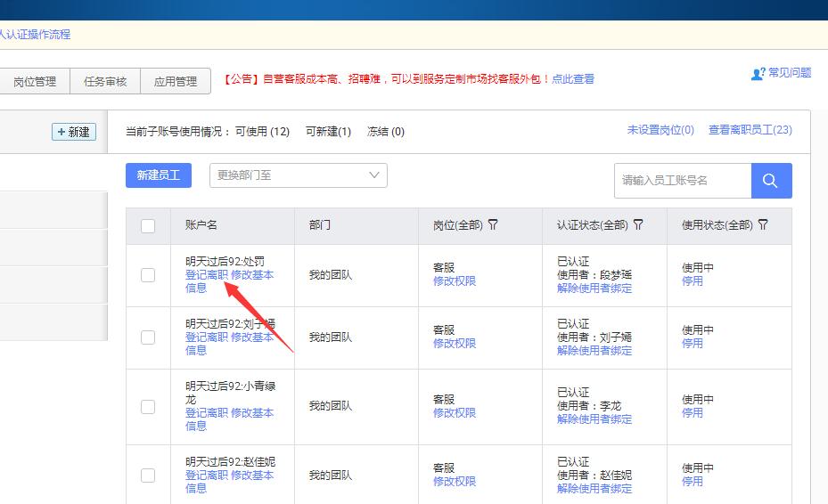
Task: Switch to the 任务审核 tab
Action: [105, 81]
